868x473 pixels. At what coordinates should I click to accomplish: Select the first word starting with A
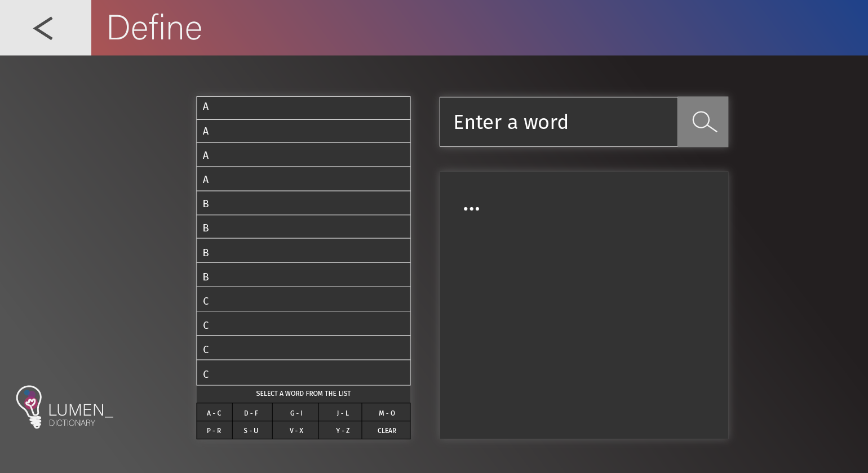tap(303, 107)
